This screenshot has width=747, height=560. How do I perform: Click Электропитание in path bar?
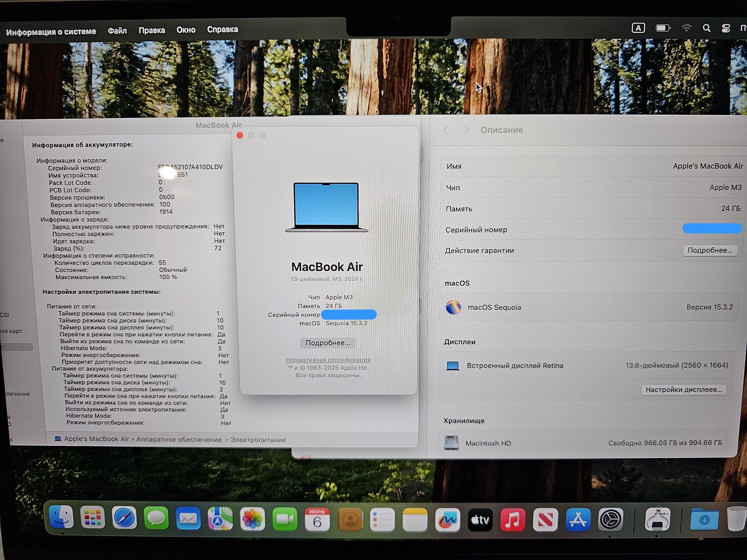coord(258,440)
